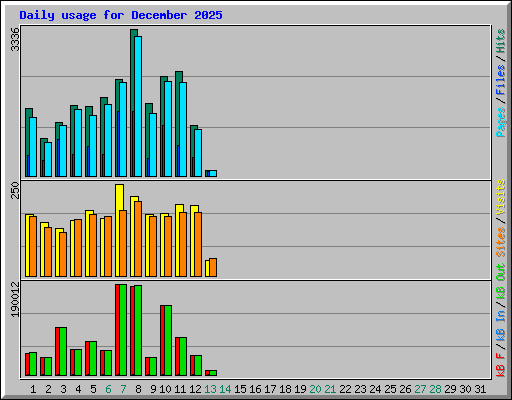
Task: Click the day 11 cyan files bar
Action: [x=183, y=129]
